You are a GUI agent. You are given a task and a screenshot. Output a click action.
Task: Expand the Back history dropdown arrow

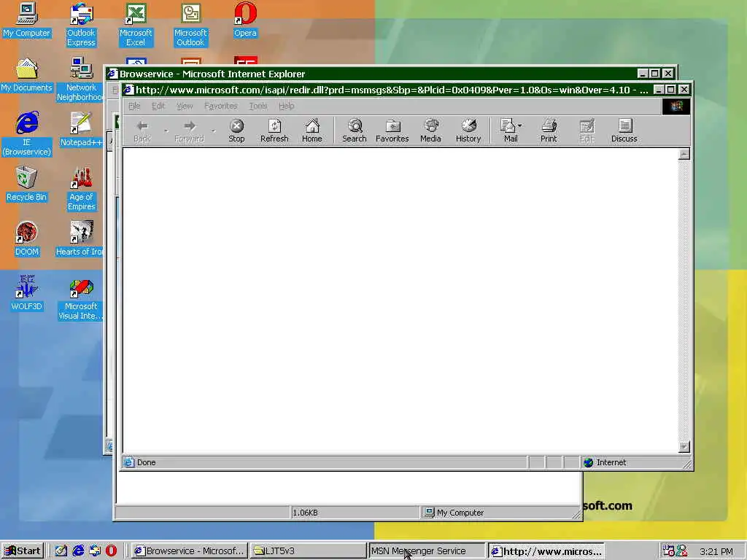pyautogui.click(x=166, y=131)
